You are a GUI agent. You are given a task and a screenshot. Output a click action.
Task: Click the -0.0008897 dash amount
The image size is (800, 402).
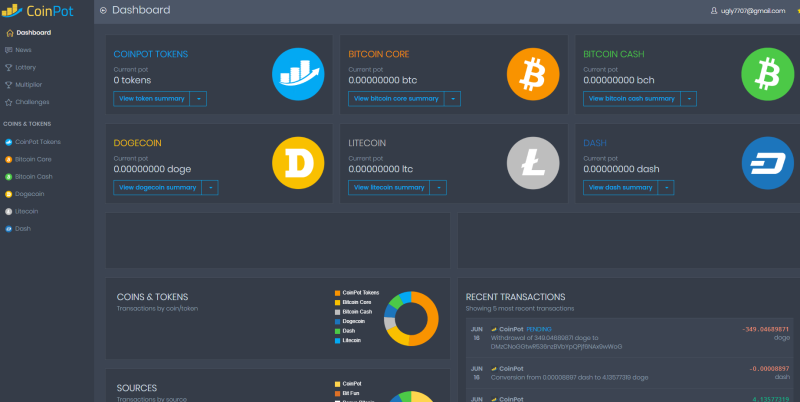click(x=769, y=369)
